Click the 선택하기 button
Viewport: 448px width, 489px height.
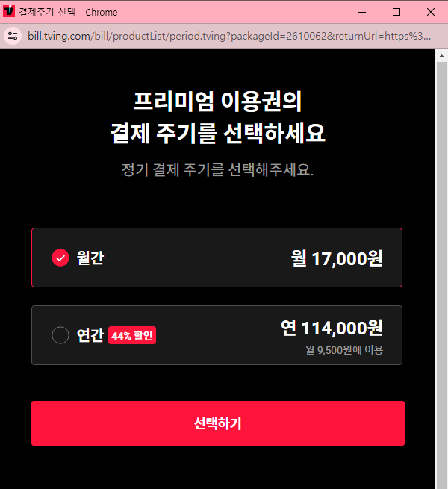[x=218, y=423]
